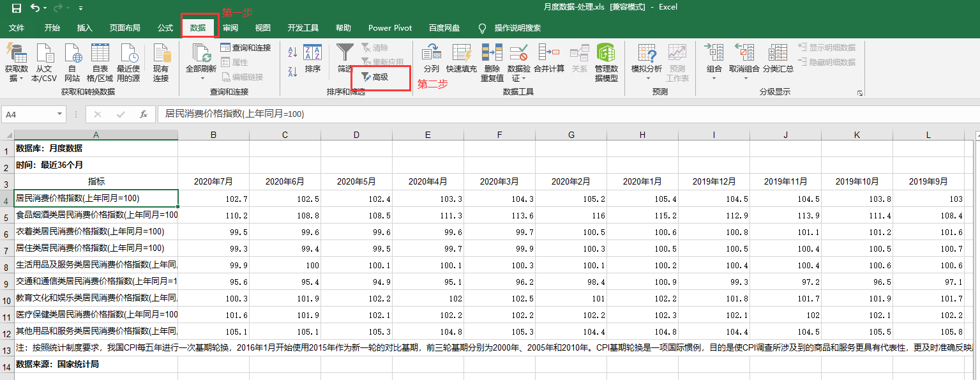Open the 百度网盘 ribbon tab

pyautogui.click(x=444, y=28)
